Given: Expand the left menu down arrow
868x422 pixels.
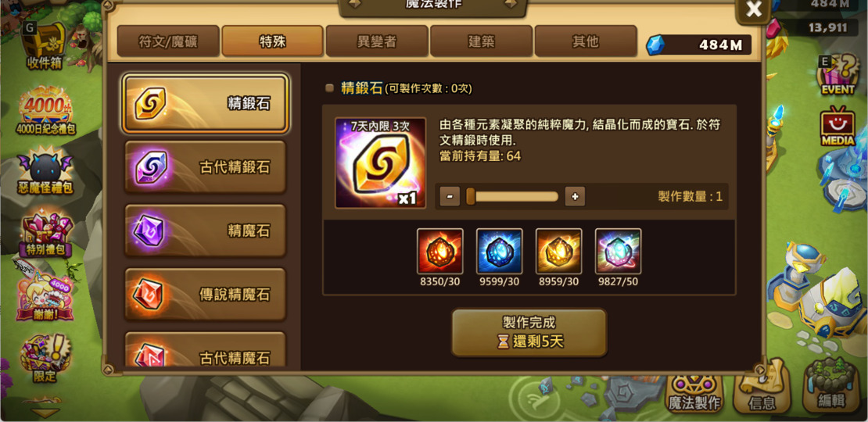Looking at the screenshot, I should pos(45,413).
